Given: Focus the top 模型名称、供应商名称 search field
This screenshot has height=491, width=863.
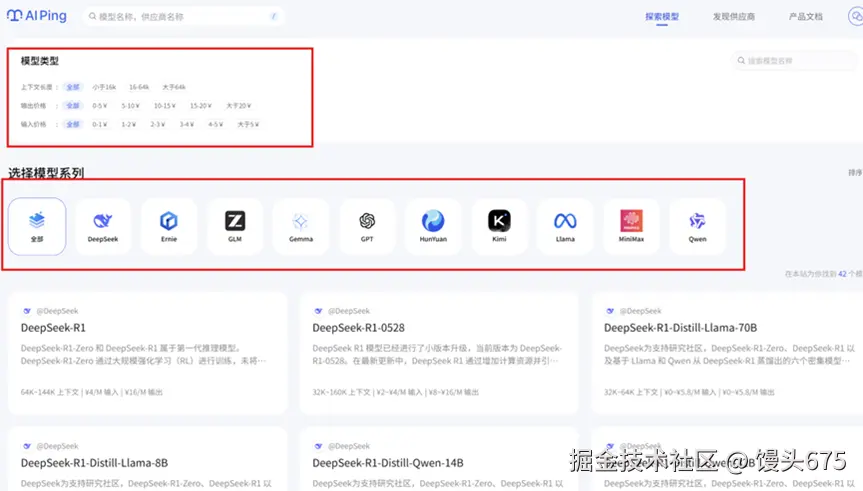Looking at the screenshot, I should (183, 17).
